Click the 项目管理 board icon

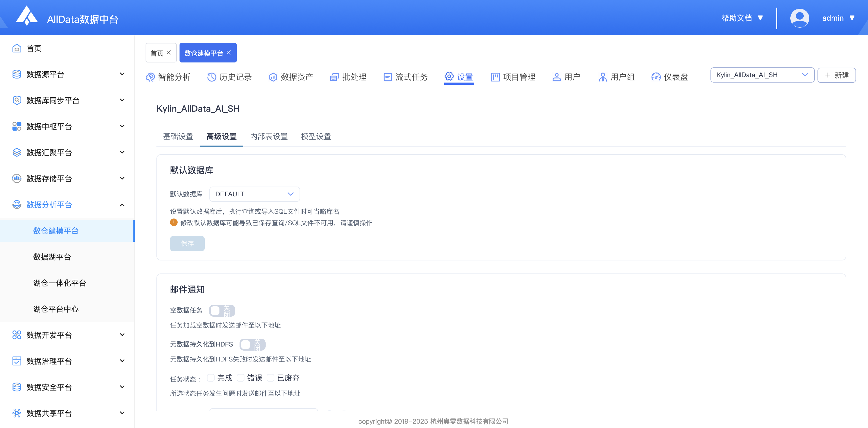(495, 77)
